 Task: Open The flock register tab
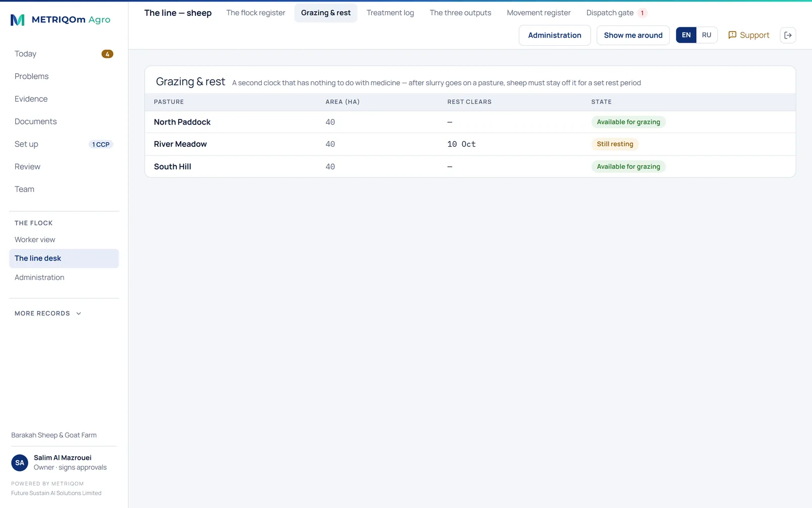click(256, 13)
